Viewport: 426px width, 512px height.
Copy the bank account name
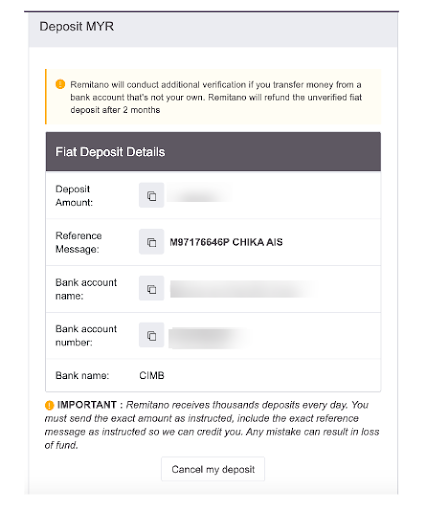pos(151,288)
